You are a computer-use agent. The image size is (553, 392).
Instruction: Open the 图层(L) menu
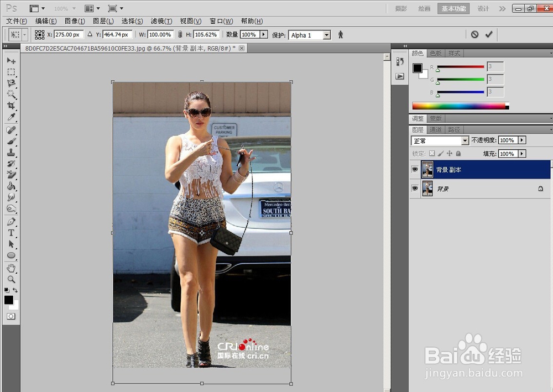click(x=103, y=21)
